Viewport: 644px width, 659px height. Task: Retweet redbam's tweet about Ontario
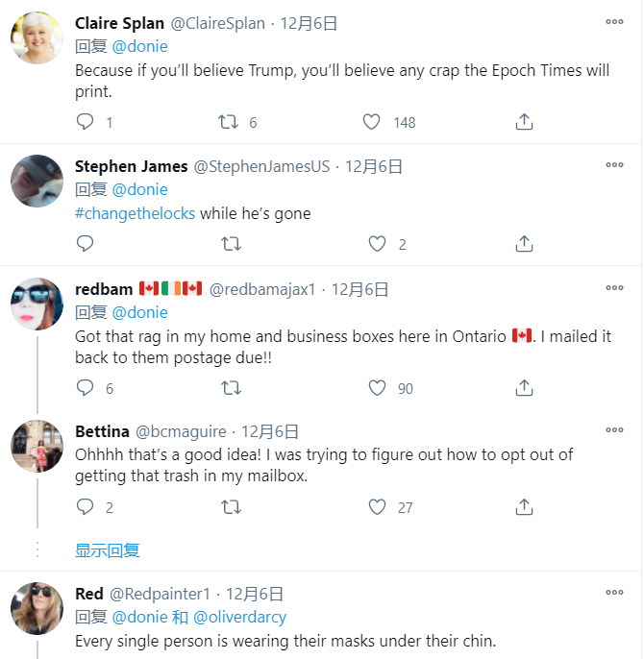point(231,388)
